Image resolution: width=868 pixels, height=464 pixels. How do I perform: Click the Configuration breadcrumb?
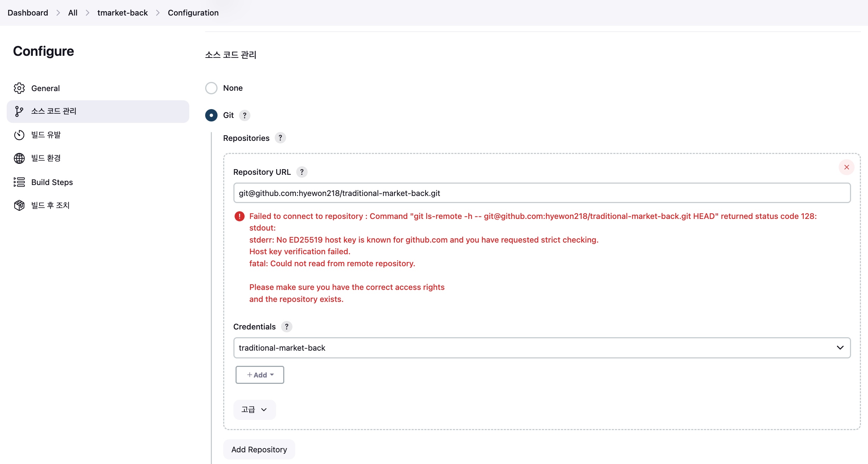click(x=193, y=13)
